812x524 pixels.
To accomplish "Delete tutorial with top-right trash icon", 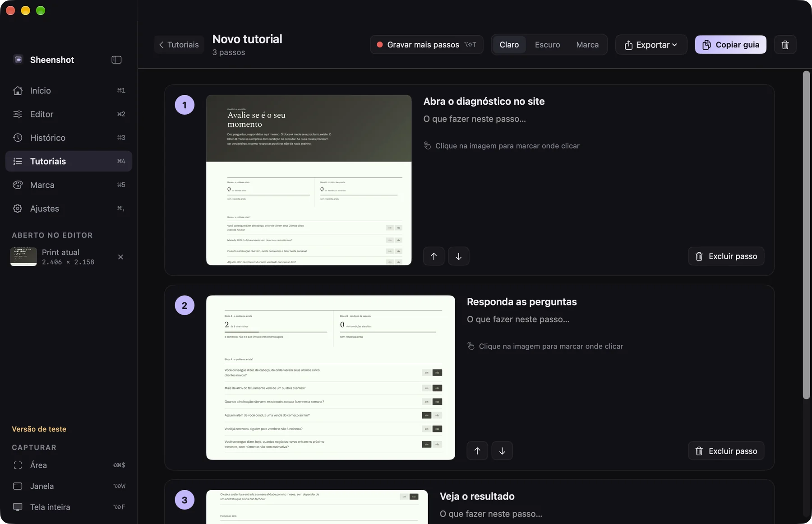I will 785,45.
